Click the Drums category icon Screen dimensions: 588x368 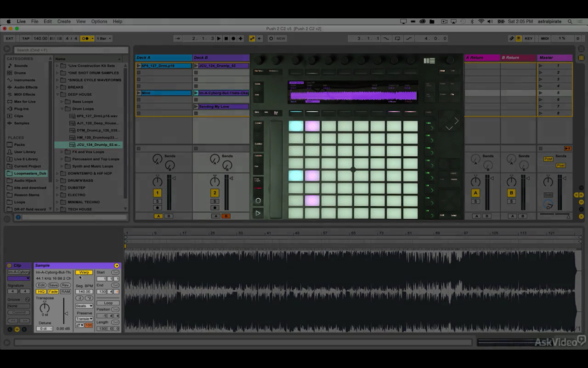[x=10, y=73]
